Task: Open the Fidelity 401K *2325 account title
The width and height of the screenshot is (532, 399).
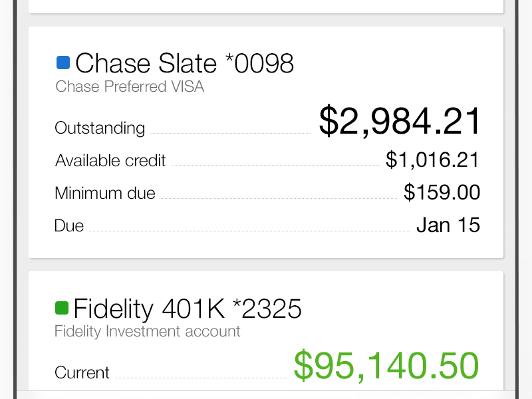Action: click(x=187, y=309)
